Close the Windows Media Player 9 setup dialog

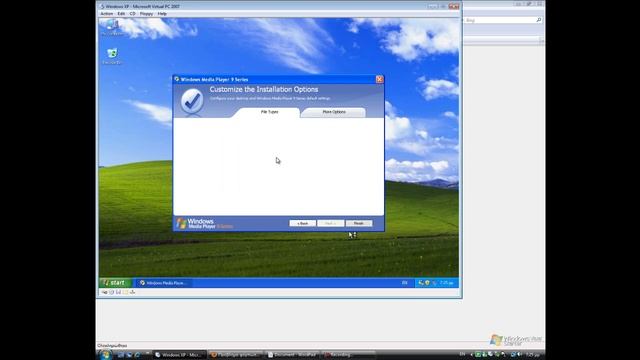coord(379,79)
